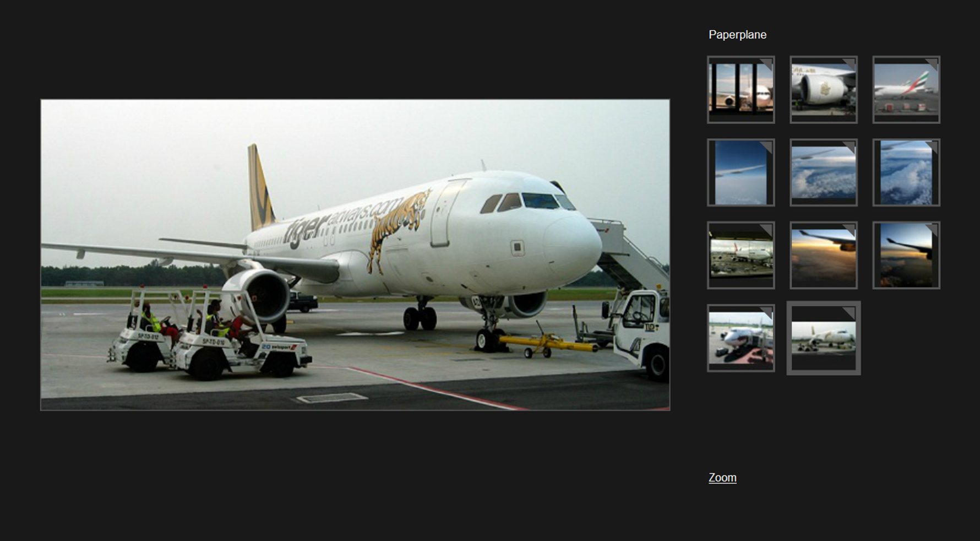Open landscape thumbnail of wing above clouds
This screenshot has height=541, width=980.
[824, 172]
